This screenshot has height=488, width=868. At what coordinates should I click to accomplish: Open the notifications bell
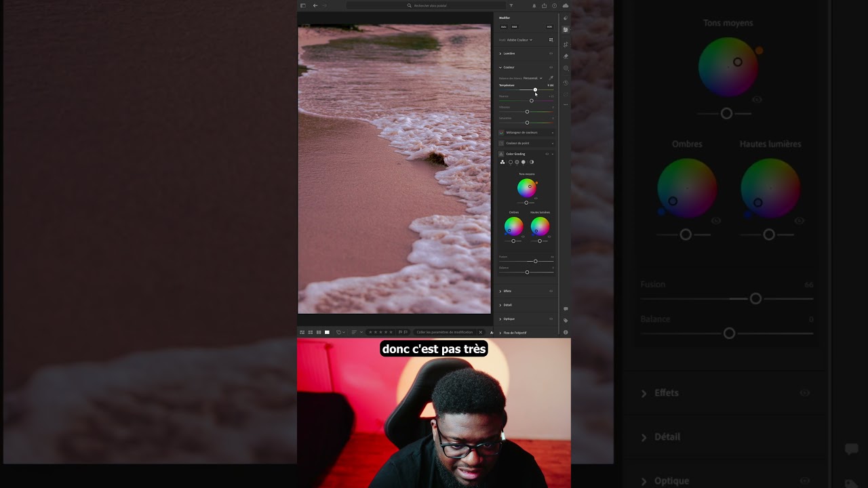click(534, 5)
